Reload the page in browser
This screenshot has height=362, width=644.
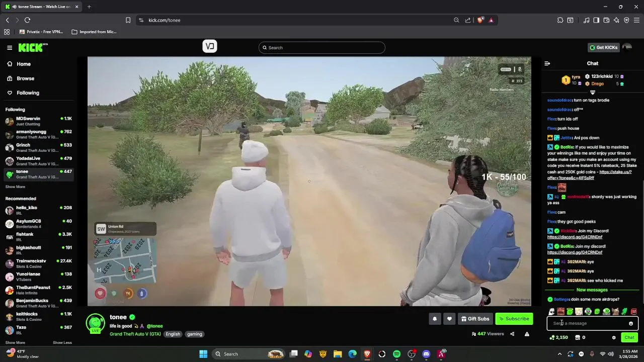point(27,20)
